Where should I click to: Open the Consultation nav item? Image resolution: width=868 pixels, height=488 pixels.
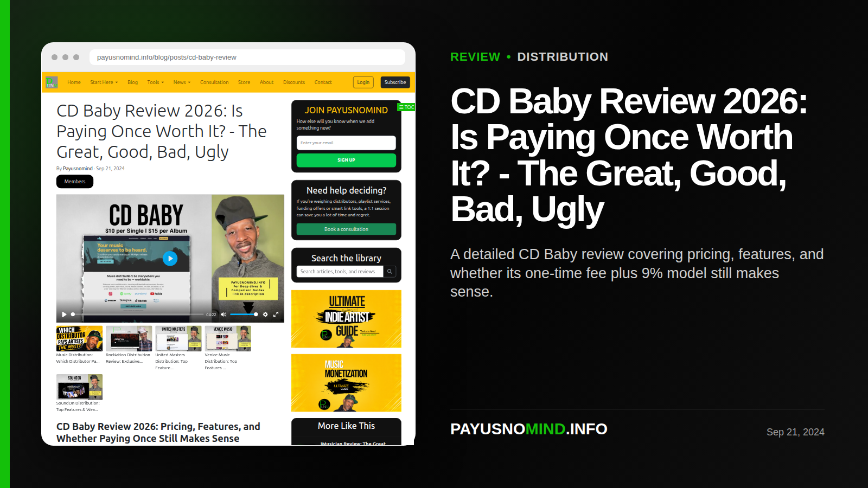[x=214, y=82]
